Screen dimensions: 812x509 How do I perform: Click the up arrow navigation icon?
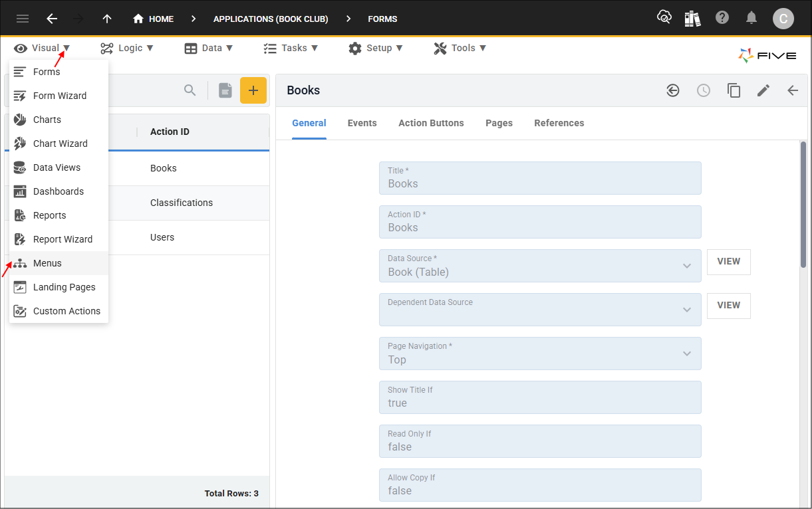[106, 19]
